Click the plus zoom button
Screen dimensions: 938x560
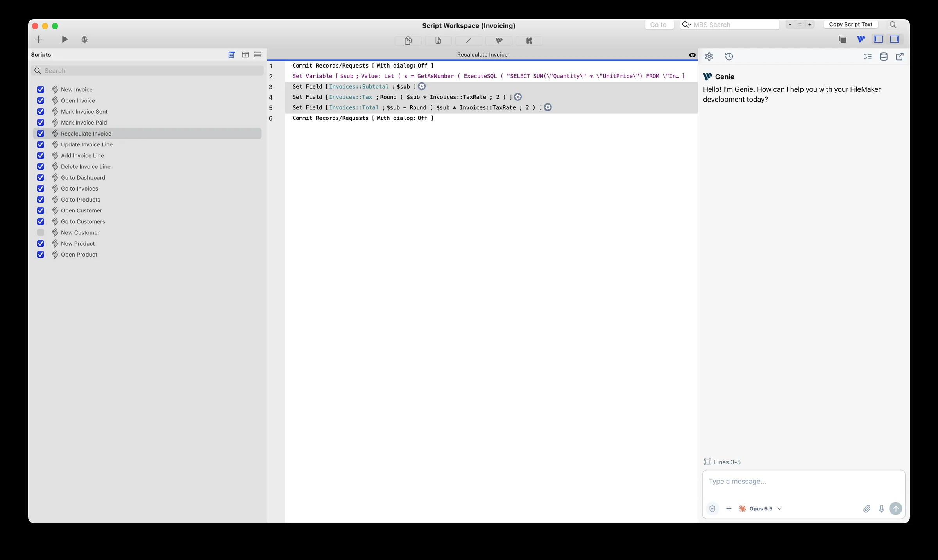tap(810, 24)
